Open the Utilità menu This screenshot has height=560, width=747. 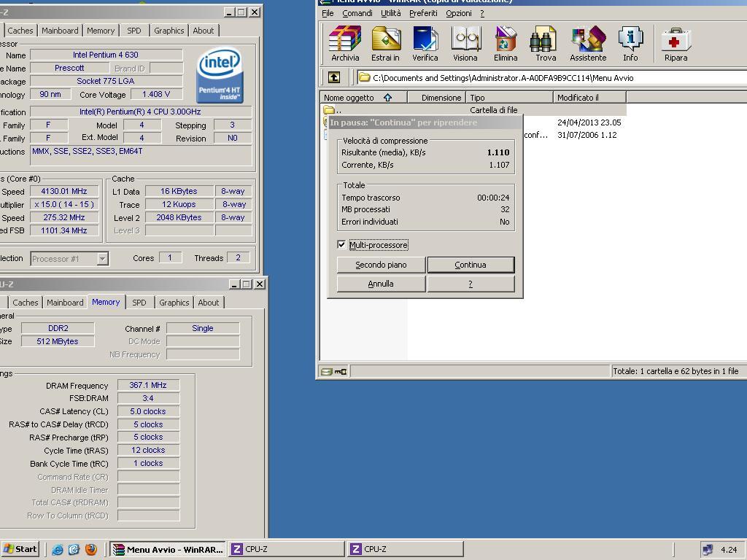[391, 13]
